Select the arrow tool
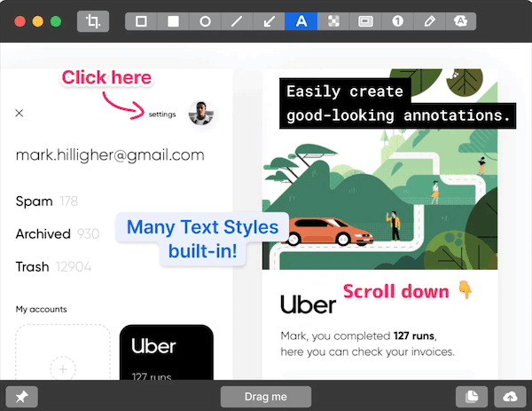 [x=269, y=21]
